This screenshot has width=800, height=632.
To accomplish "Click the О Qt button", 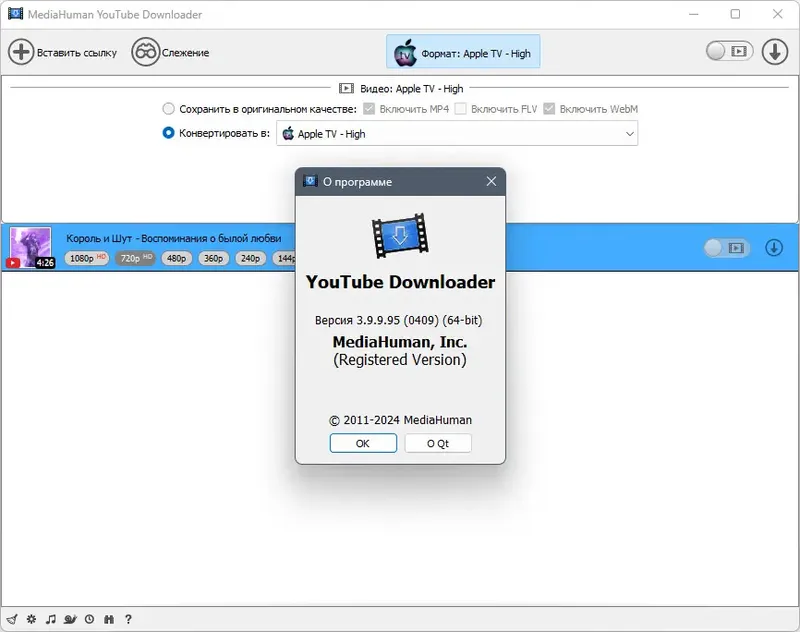I will tap(438, 443).
